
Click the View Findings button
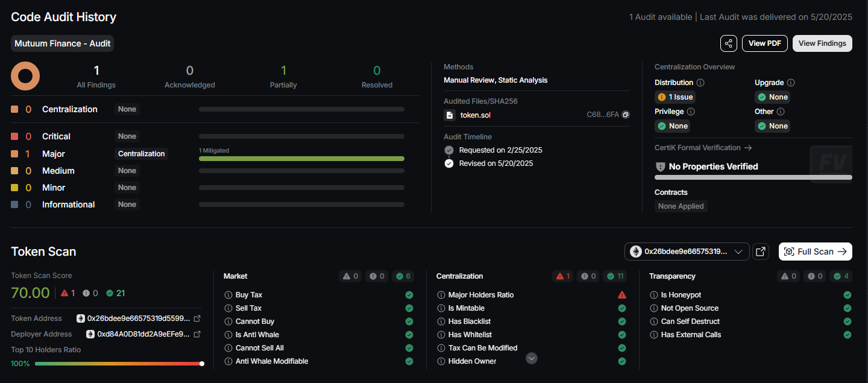click(x=822, y=43)
